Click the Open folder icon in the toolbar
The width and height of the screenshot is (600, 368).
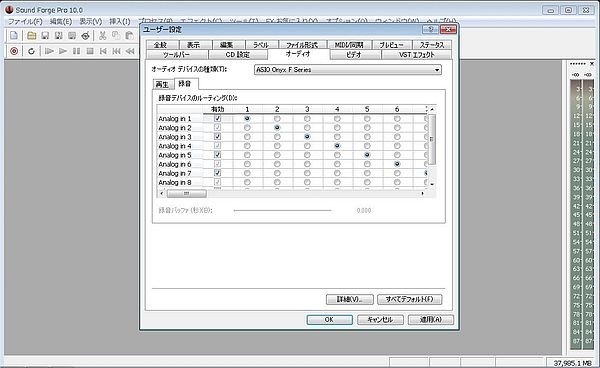pyautogui.click(x=31, y=36)
